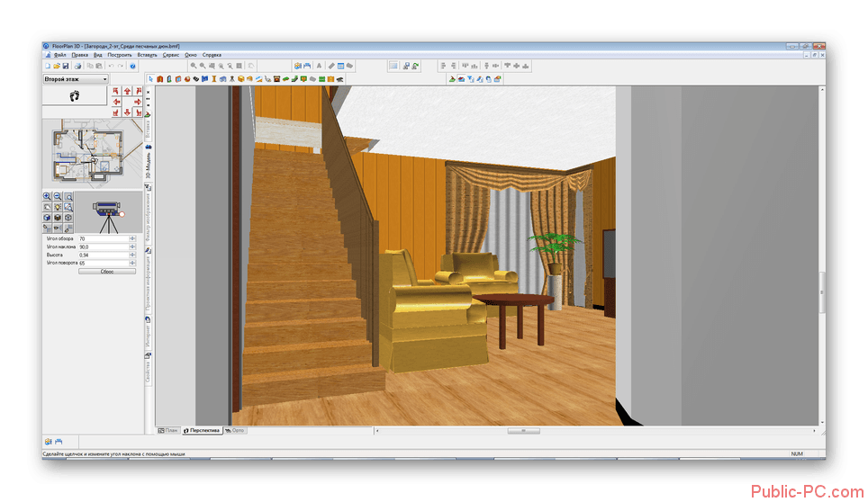Toggle the light bulb lighting icon

click(x=58, y=207)
